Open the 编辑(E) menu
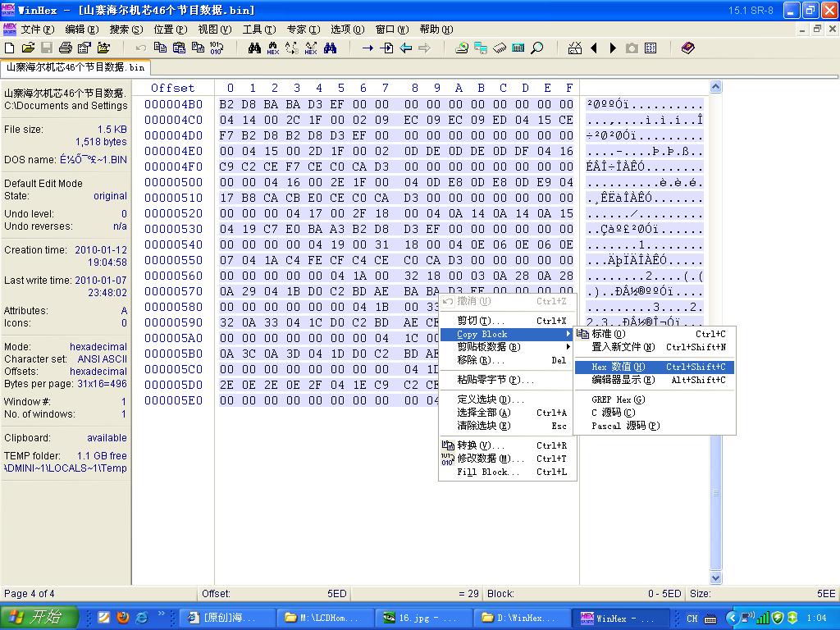This screenshot has height=630, width=840. click(82, 30)
